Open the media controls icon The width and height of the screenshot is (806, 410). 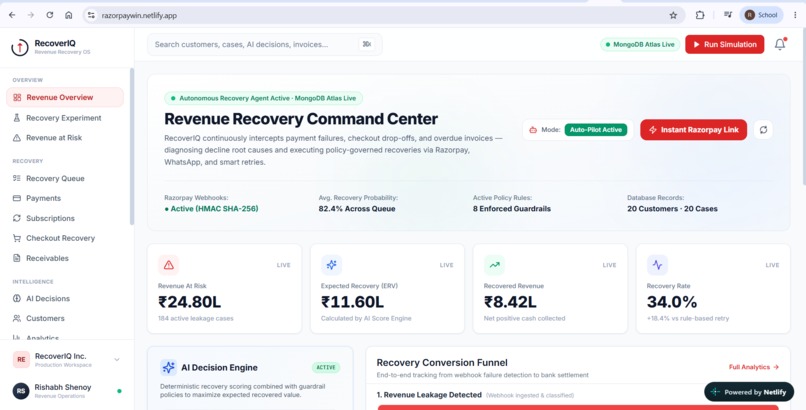[x=728, y=15]
